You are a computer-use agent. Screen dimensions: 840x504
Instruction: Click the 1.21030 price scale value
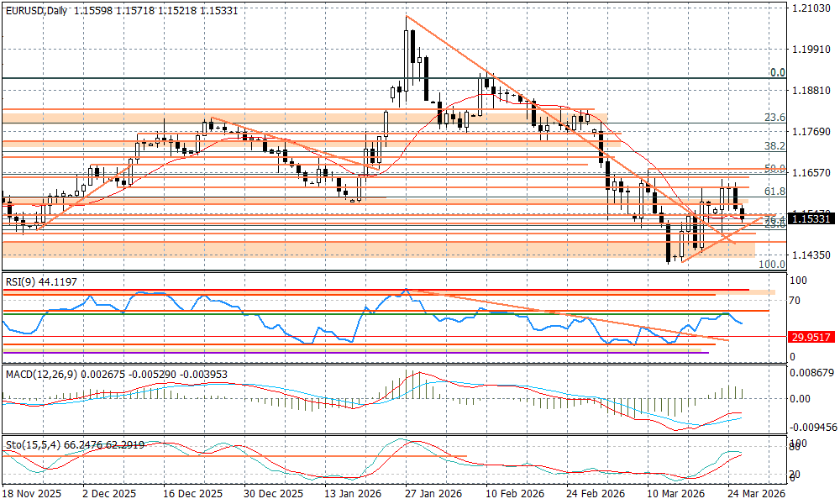(811, 8)
